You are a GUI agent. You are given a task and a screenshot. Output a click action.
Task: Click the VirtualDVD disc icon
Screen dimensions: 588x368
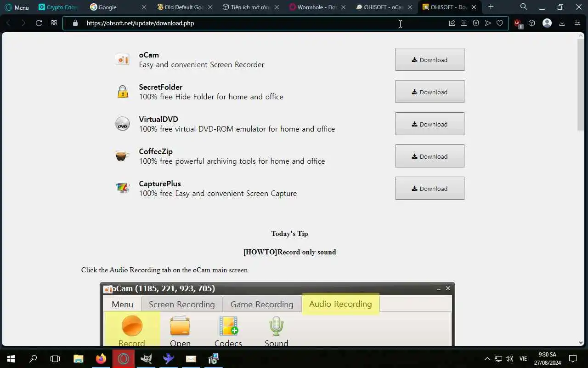123,124
